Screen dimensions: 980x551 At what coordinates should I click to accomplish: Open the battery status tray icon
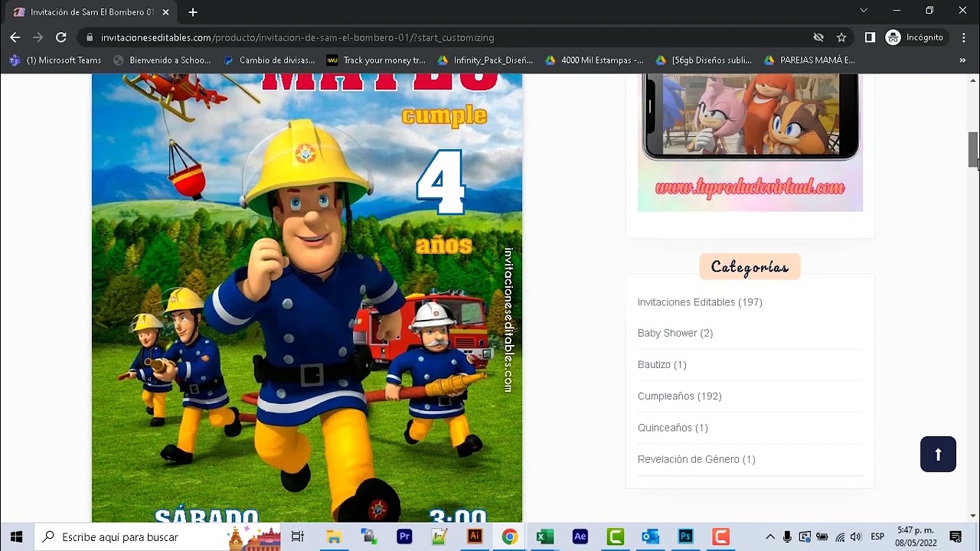click(x=822, y=536)
